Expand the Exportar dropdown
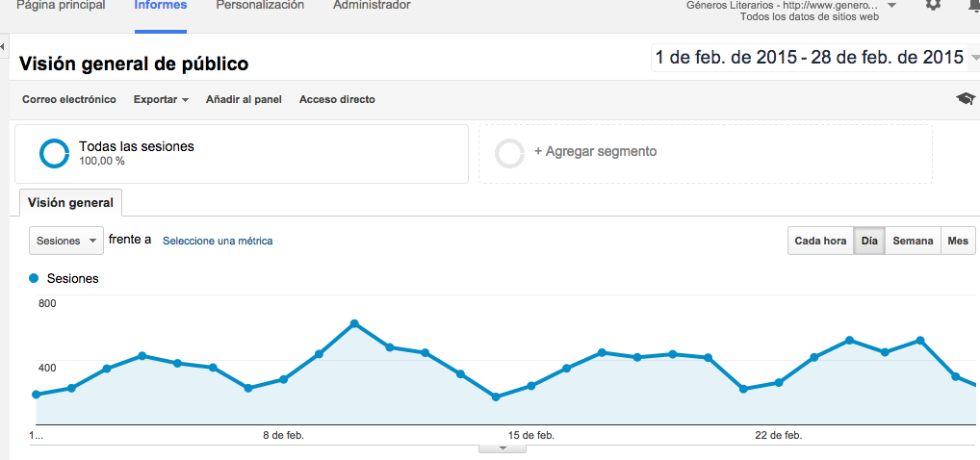Image resolution: width=980 pixels, height=460 pixels. click(162, 99)
